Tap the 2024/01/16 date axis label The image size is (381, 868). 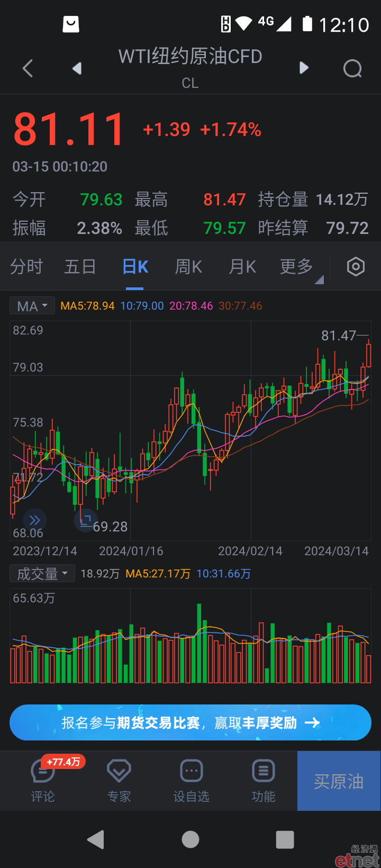tap(131, 551)
